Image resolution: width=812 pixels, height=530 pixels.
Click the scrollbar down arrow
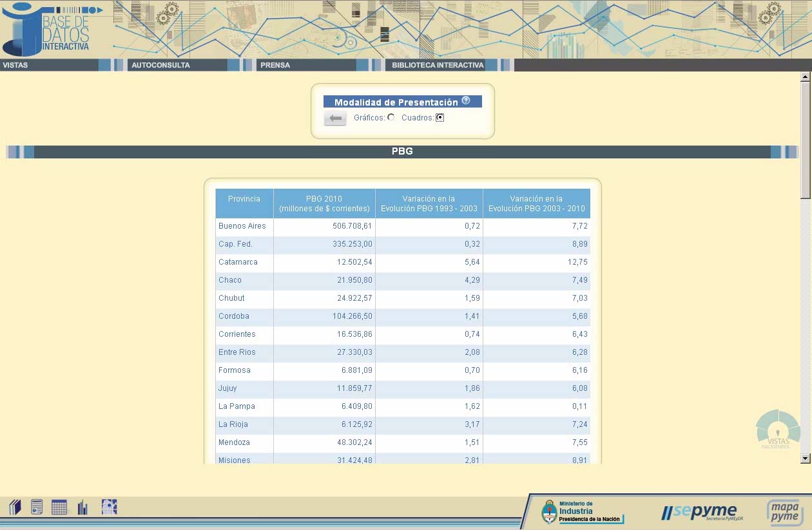(x=805, y=458)
